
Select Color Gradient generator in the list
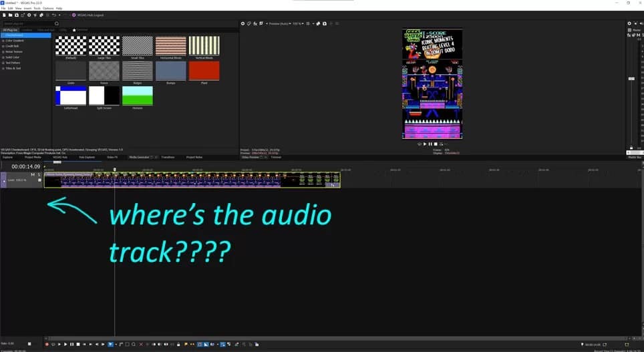click(x=15, y=41)
